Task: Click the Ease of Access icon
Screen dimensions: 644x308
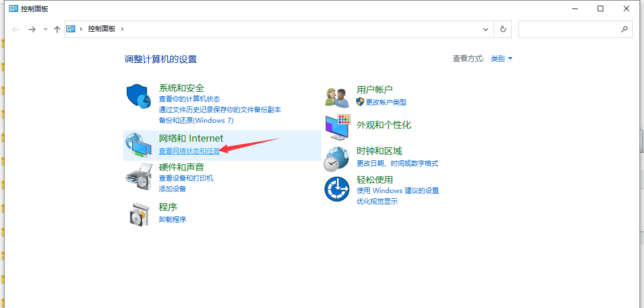Action: click(338, 189)
